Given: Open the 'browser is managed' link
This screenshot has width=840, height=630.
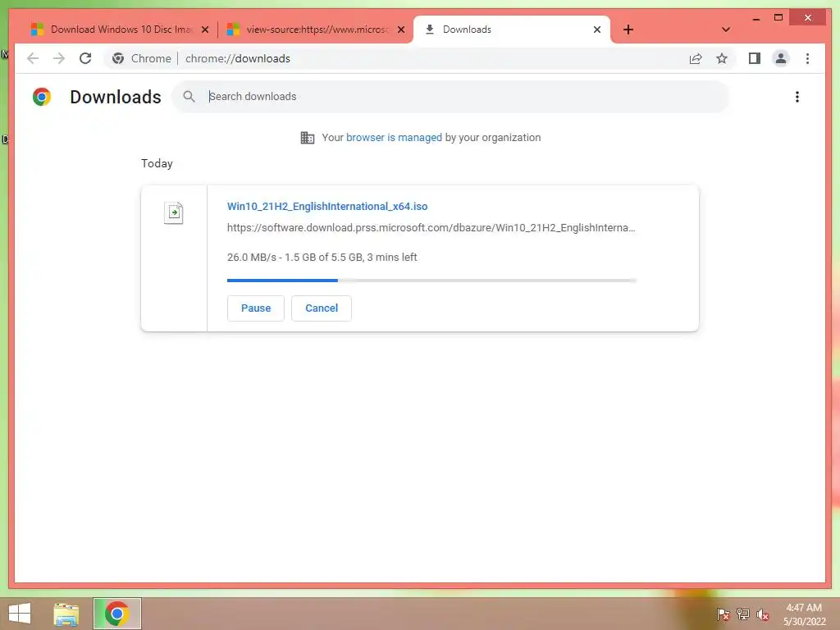Looking at the screenshot, I should [x=394, y=138].
